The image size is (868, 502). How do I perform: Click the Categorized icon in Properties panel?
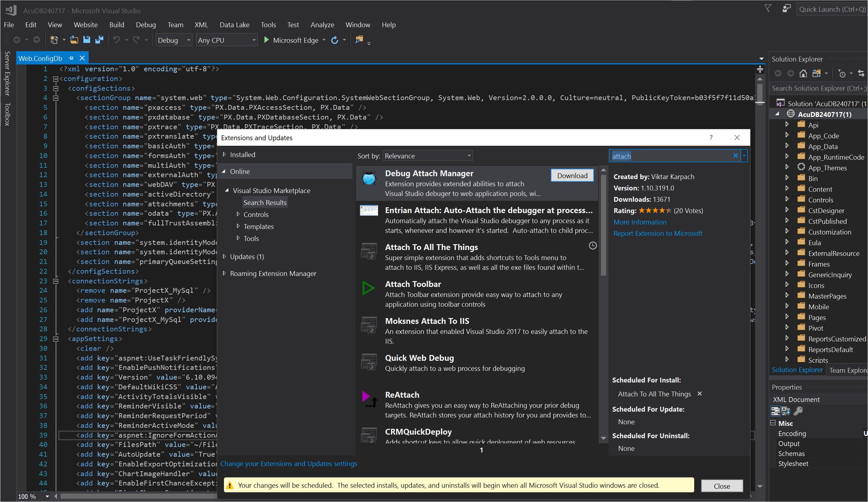pyautogui.click(x=775, y=411)
